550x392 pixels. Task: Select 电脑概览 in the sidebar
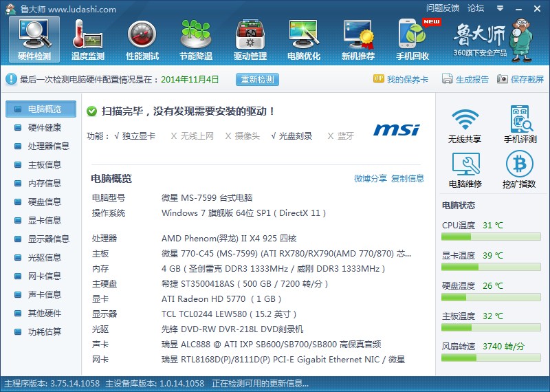[x=41, y=109]
